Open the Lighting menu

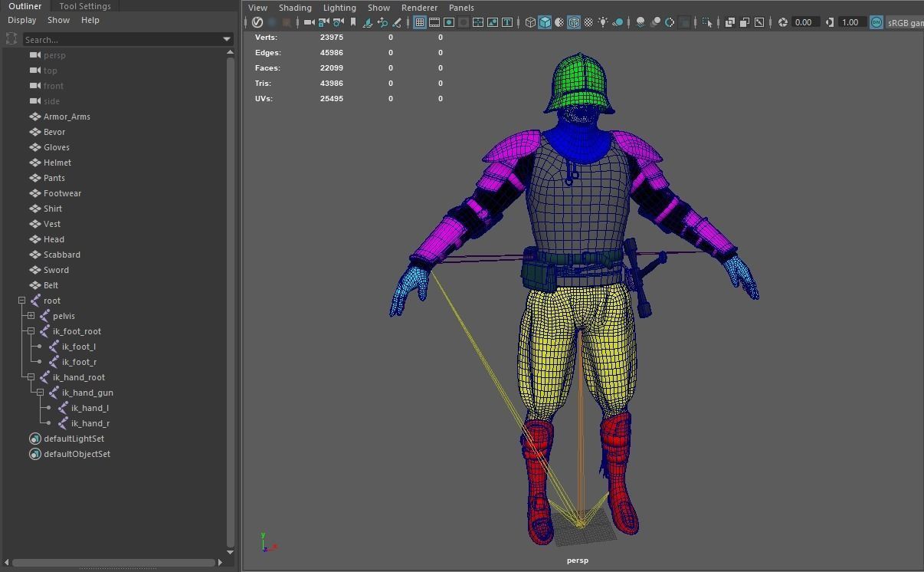(339, 8)
